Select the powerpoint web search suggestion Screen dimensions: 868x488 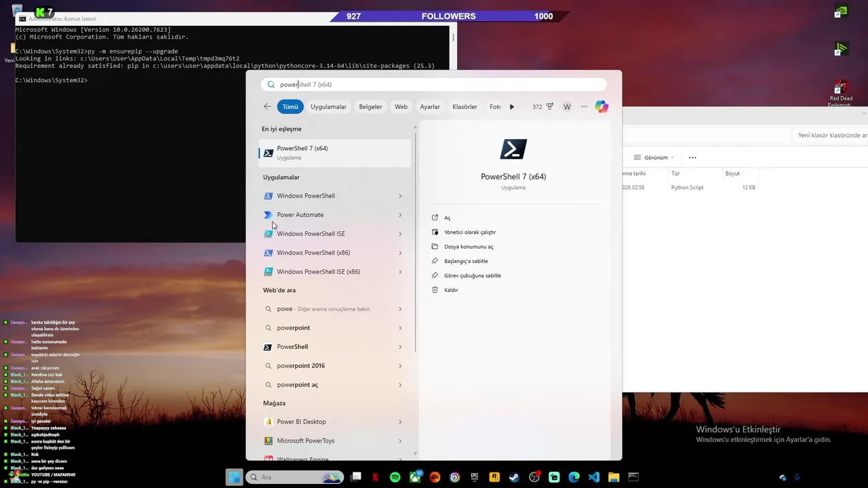[293, 328]
